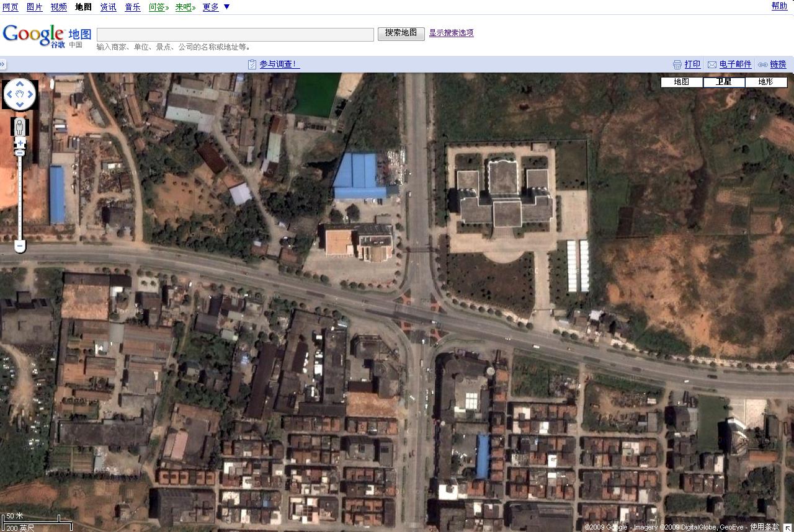Viewport: 794px width, 532px height.
Task: Pan the map down with the arrow
Action: click(x=20, y=105)
